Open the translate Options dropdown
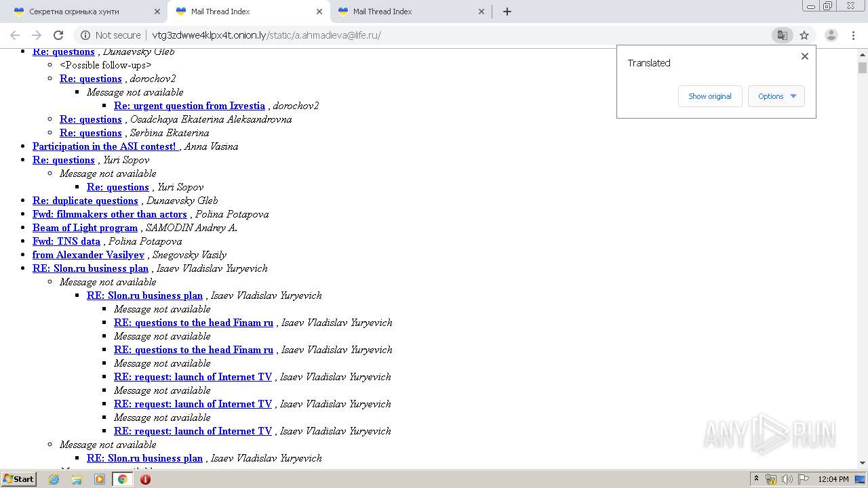Viewport: 868px width, 488px height. tap(776, 96)
